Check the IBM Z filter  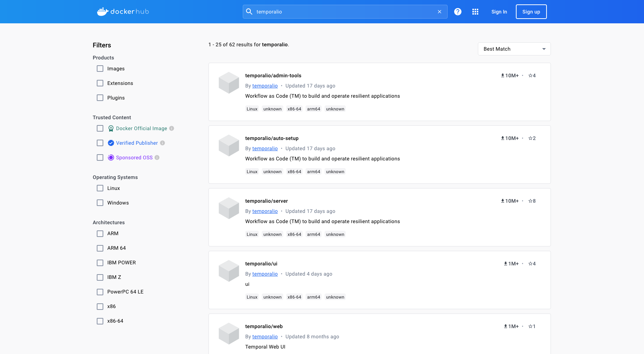(100, 277)
